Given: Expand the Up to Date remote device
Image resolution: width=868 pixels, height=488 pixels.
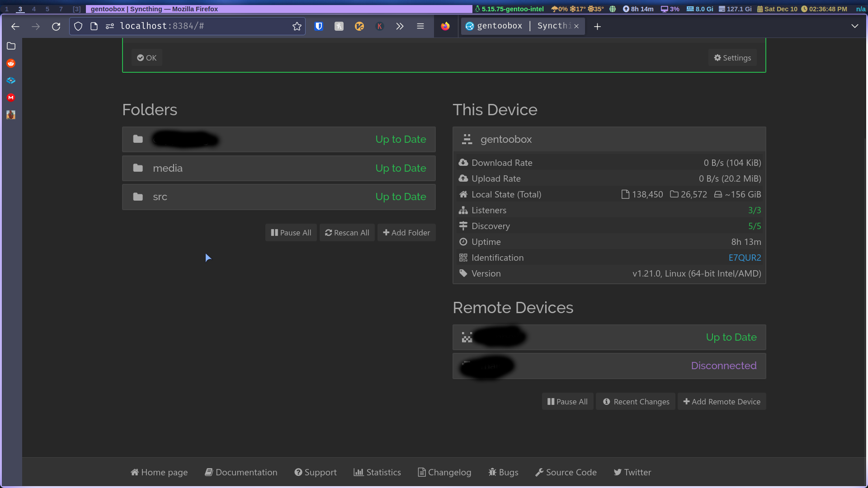Looking at the screenshot, I should coord(609,337).
